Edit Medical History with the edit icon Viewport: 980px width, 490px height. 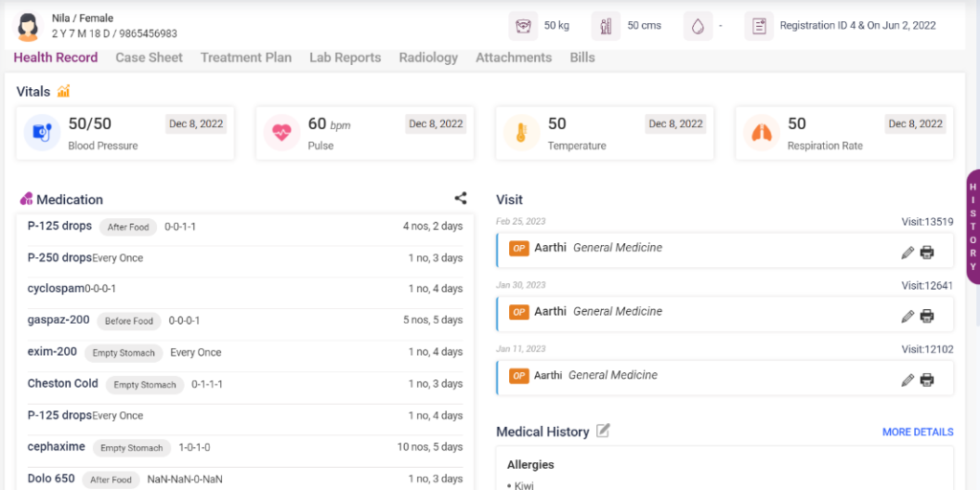[603, 432]
